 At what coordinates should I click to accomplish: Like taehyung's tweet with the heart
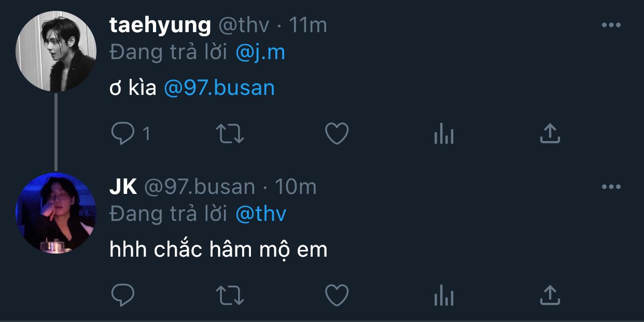point(337,134)
